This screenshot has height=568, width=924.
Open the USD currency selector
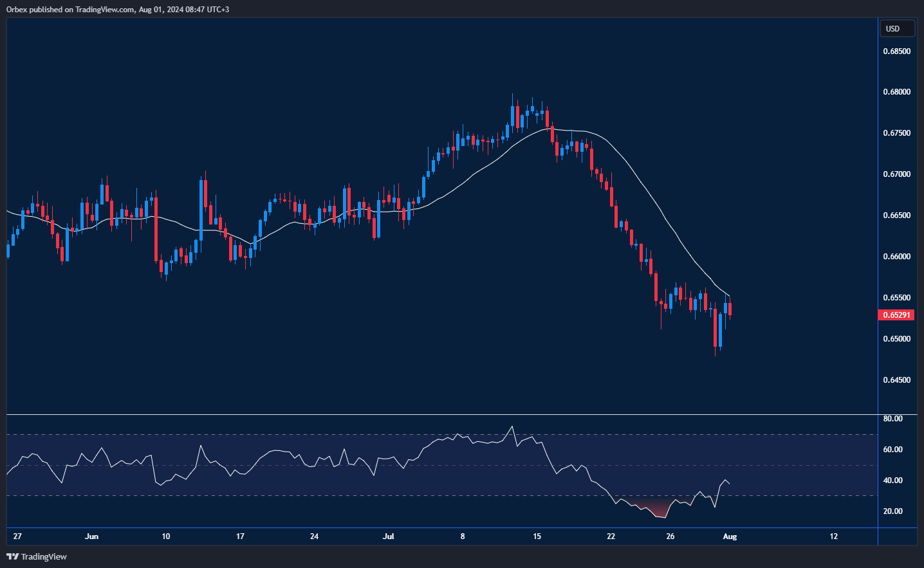pos(896,28)
